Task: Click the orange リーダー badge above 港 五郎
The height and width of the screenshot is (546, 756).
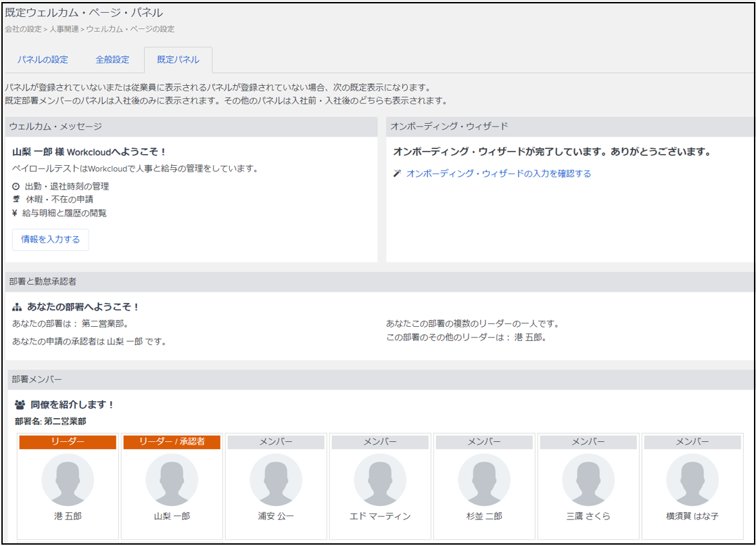Action: tap(68, 442)
